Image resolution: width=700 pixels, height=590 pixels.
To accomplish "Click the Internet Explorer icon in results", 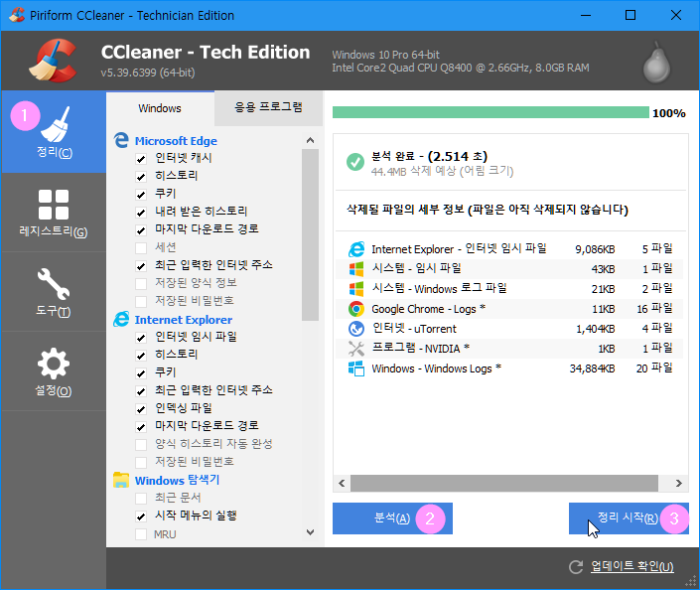I will point(356,248).
